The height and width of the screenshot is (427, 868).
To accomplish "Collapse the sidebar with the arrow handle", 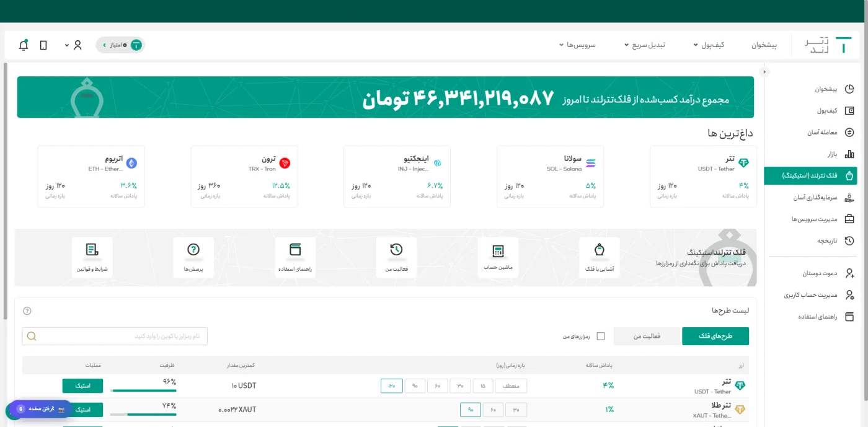I will pos(764,72).
